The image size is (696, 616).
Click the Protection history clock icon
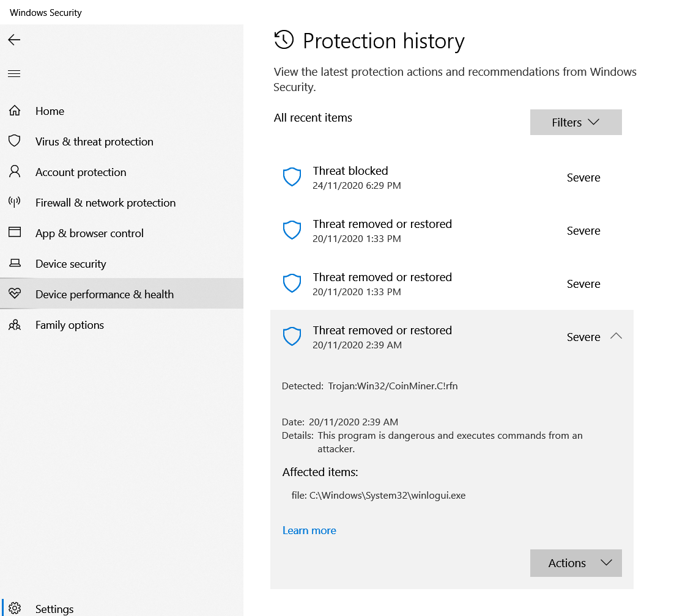click(x=284, y=40)
